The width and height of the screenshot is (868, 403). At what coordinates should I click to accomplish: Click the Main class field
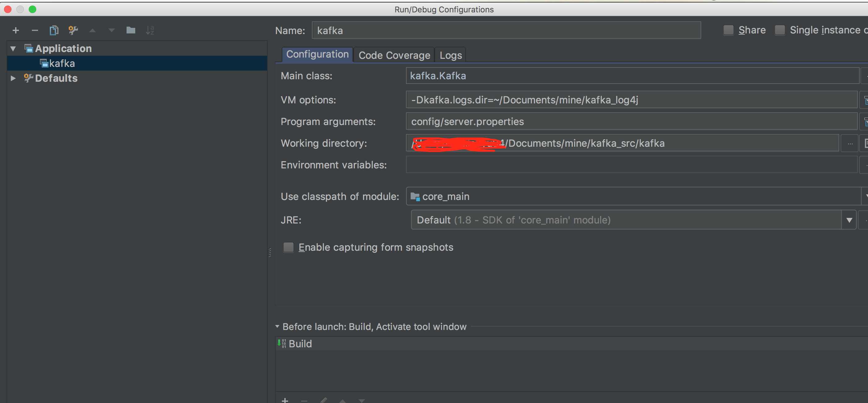632,76
